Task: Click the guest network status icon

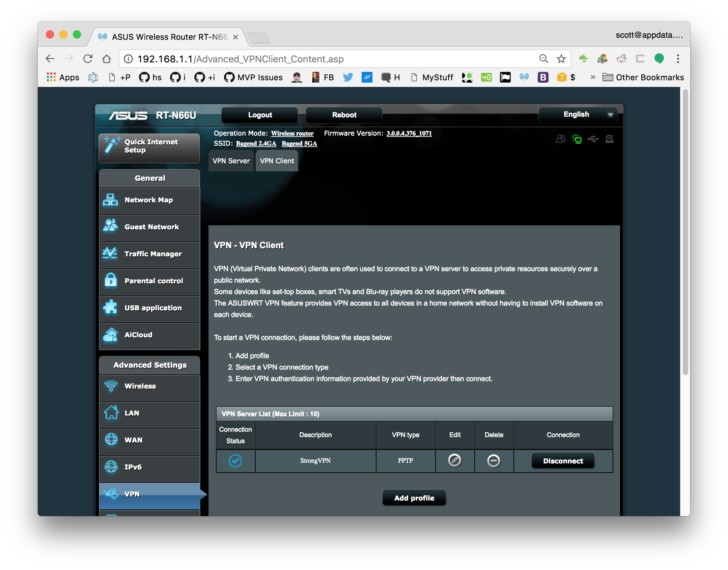Action: [561, 139]
